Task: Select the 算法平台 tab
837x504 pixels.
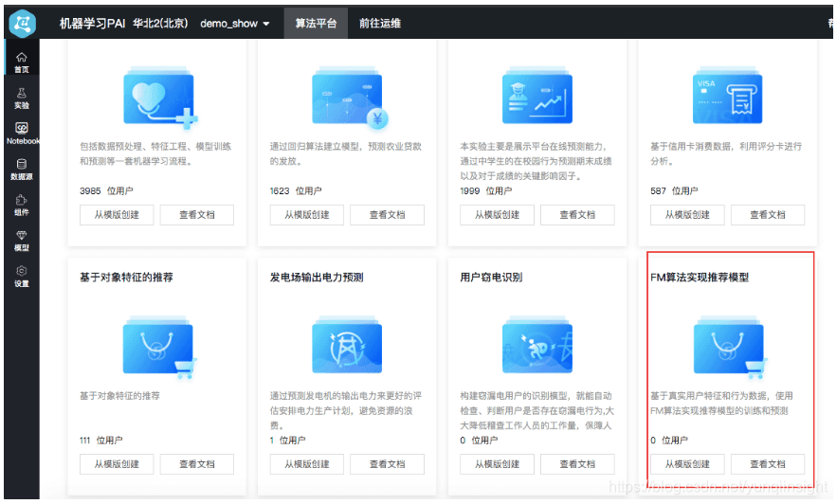Action: click(316, 24)
